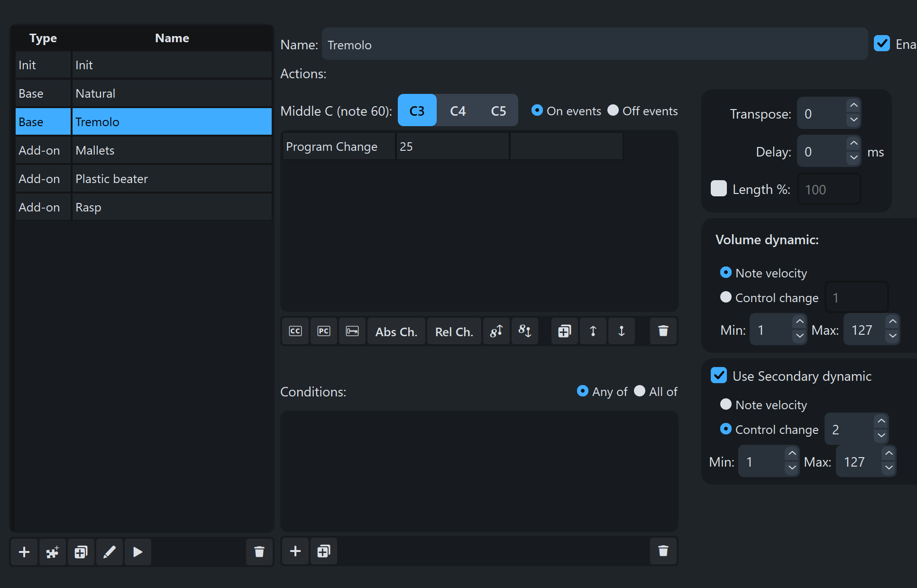The height and width of the screenshot is (588, 917).
Task: Add a Program Change (PC) action
Action: [324, 331]
